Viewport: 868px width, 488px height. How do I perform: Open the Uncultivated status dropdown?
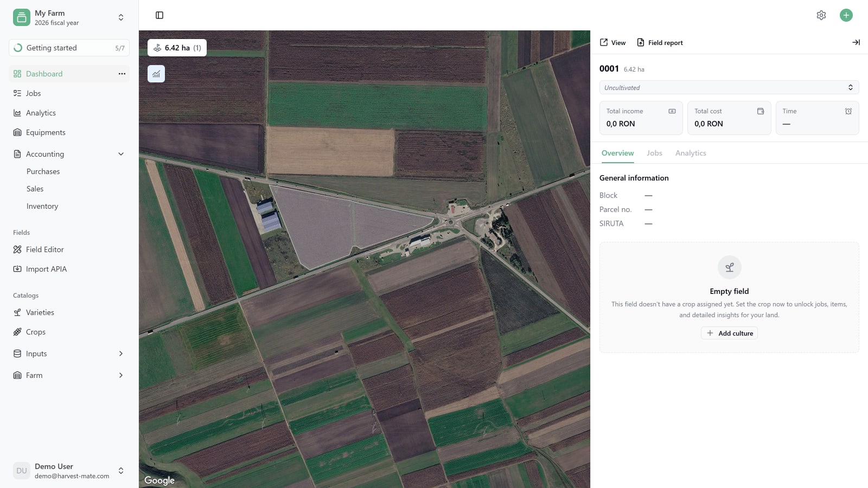point(729,87)
